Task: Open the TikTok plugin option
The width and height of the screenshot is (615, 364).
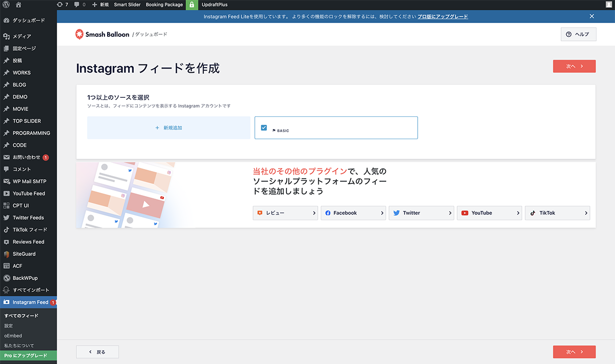Action: click(557, 213)
